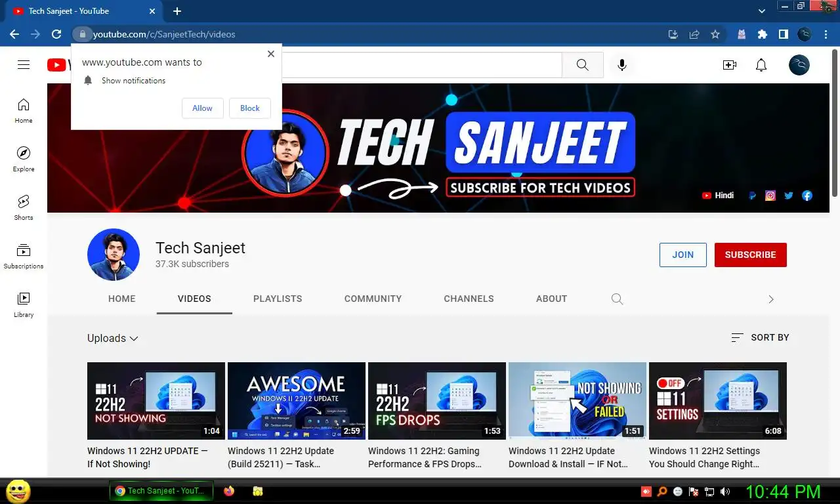Go back with the browser back arrow
The width and height of the screenshot is (840, 504).
[x=14, y=34]
